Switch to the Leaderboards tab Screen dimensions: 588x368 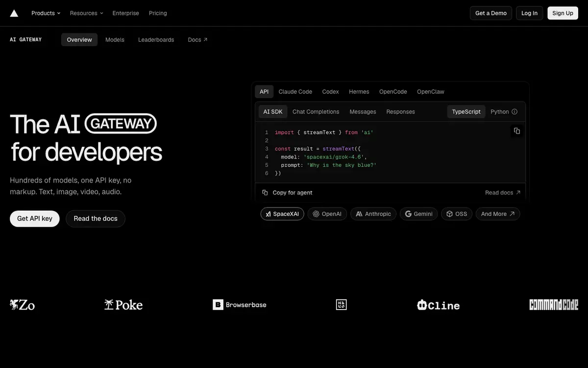[156, 40]
